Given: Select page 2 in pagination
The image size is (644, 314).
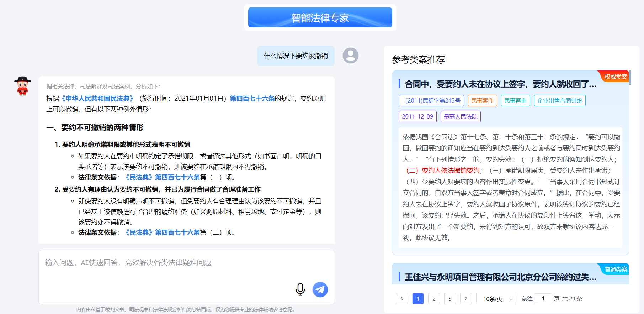Looking at the screenshot, I should coord(434,299).
